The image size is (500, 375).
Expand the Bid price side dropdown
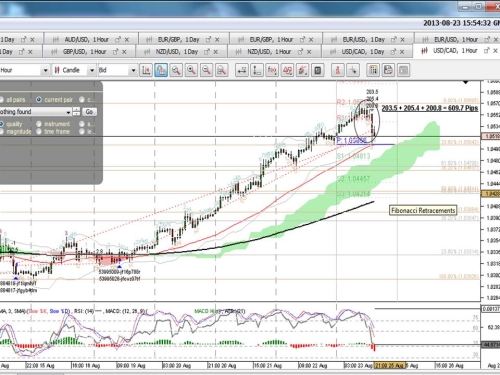(x=118, y=70)
